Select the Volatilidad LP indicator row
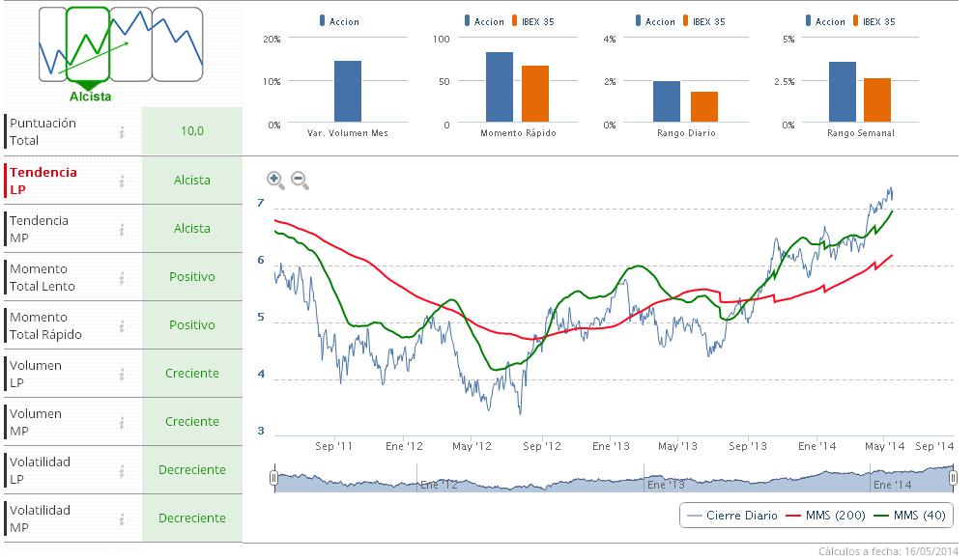This screenshot has height=560, width=974. 123,470
